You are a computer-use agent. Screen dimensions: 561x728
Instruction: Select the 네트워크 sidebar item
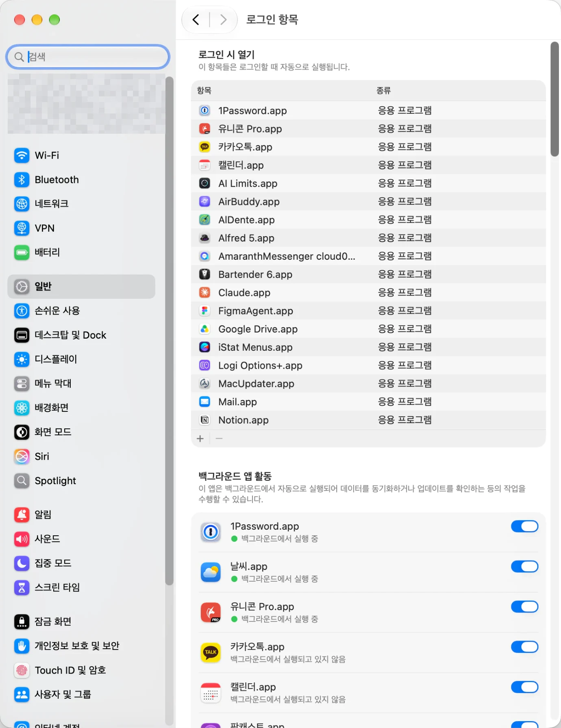pyautogui.click(x=81, y=204)
